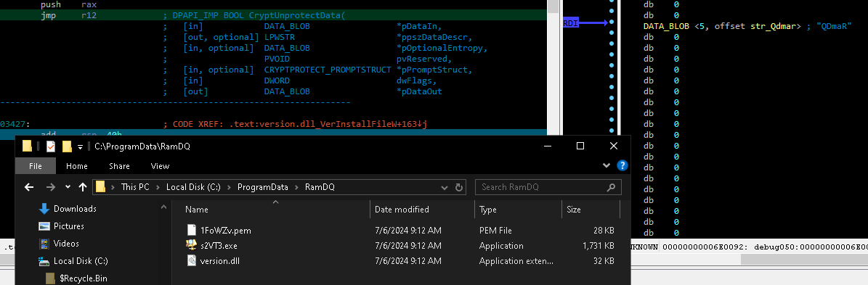Select Videos label in navigation pane
This screenshot has height=285, width=868.
click(x=66, y=244)
